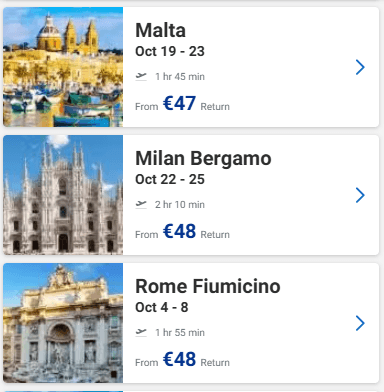Select the Malta destination title
The image size is (384, 392).
point(160,30)
